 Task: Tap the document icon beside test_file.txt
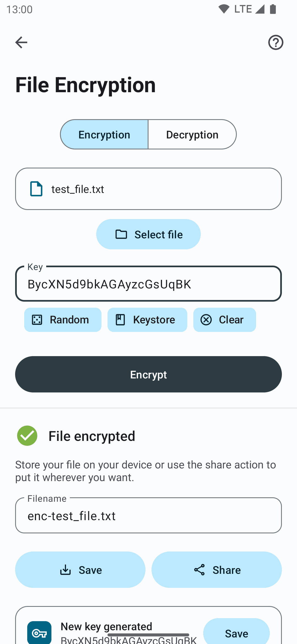pos(36,189)
